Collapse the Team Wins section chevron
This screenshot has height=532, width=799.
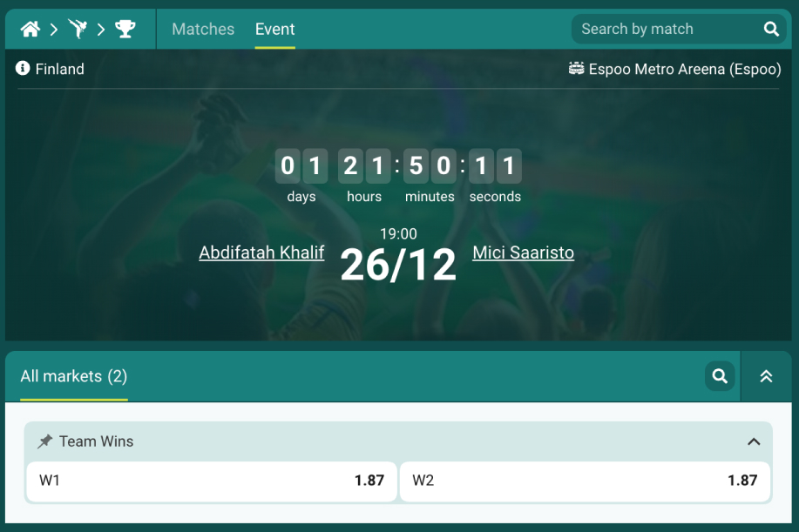coord(754,441)
